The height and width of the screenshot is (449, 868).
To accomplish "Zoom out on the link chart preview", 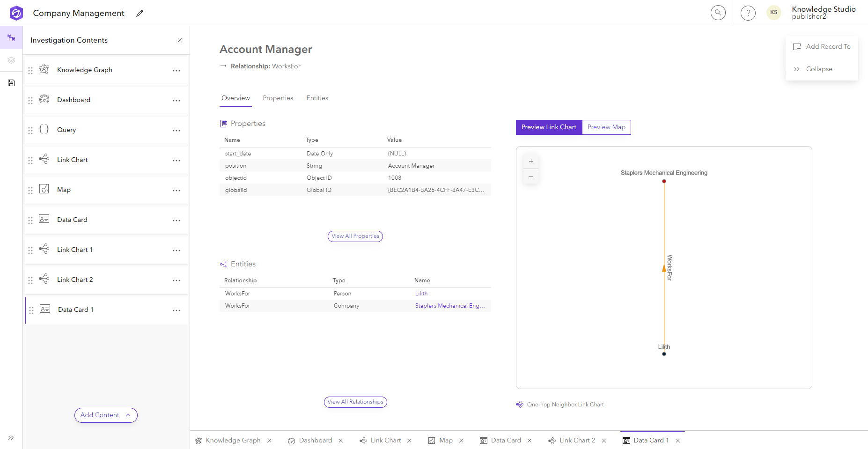I will point(530,177).
